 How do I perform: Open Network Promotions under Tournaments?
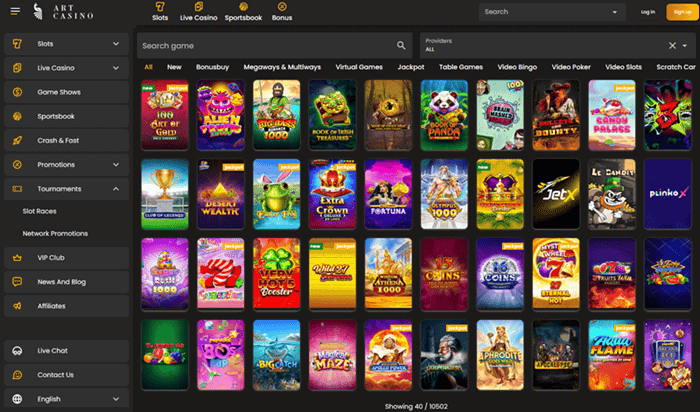coord(55,233)
